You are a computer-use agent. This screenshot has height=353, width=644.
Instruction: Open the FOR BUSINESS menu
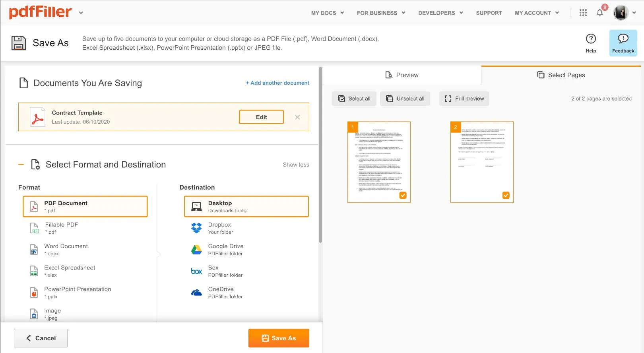[381, 13]
